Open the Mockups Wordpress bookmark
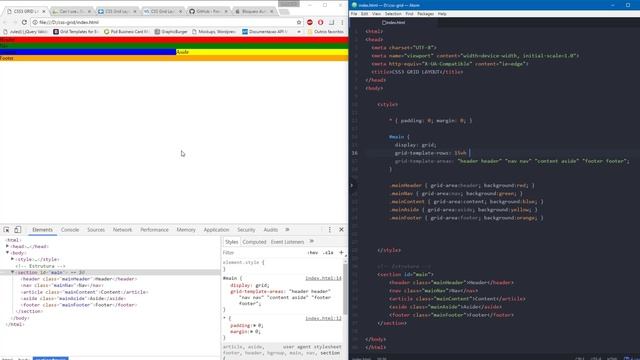 pyautogui.click(x=213, y=31)
